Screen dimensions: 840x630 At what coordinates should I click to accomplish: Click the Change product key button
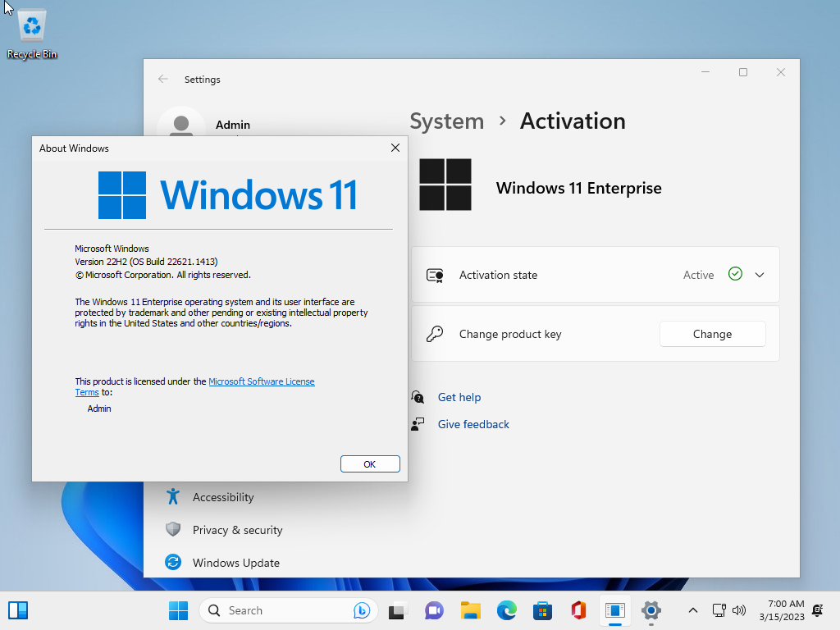pos(712,334)
